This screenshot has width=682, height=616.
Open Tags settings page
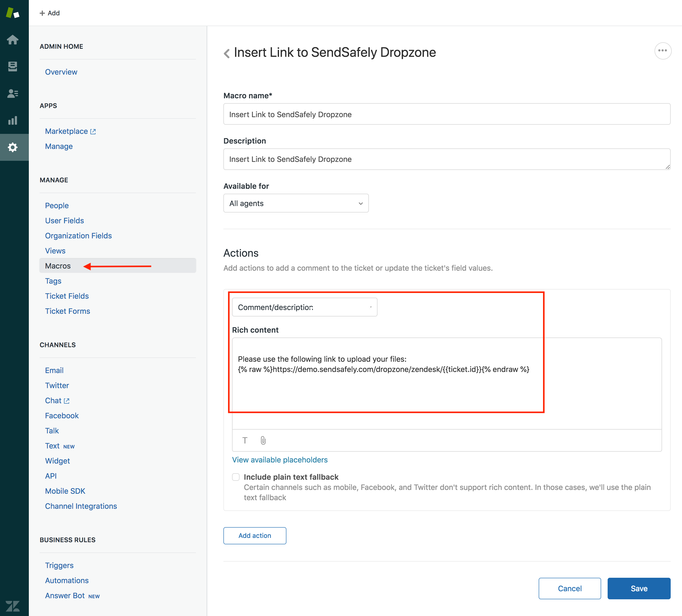click(x=53, y=281)
